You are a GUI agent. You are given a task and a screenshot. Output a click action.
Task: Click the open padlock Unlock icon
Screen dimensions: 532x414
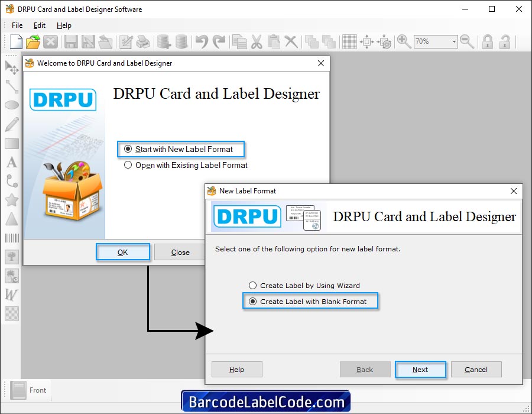505,42
